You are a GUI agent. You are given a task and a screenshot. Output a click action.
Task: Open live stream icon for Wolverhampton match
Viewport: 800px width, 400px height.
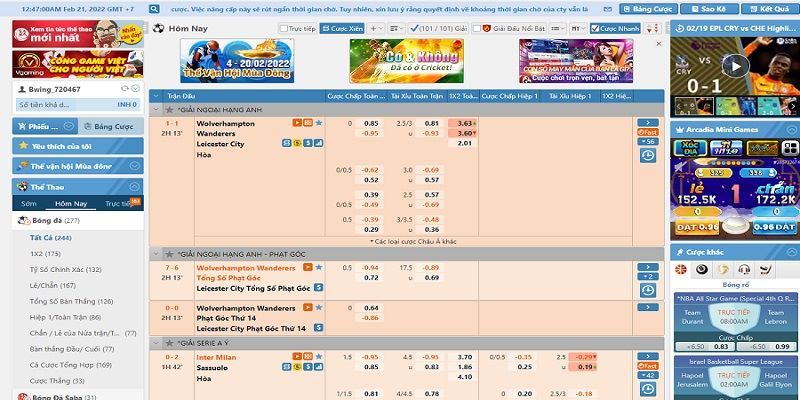click(x=297, y=123)
